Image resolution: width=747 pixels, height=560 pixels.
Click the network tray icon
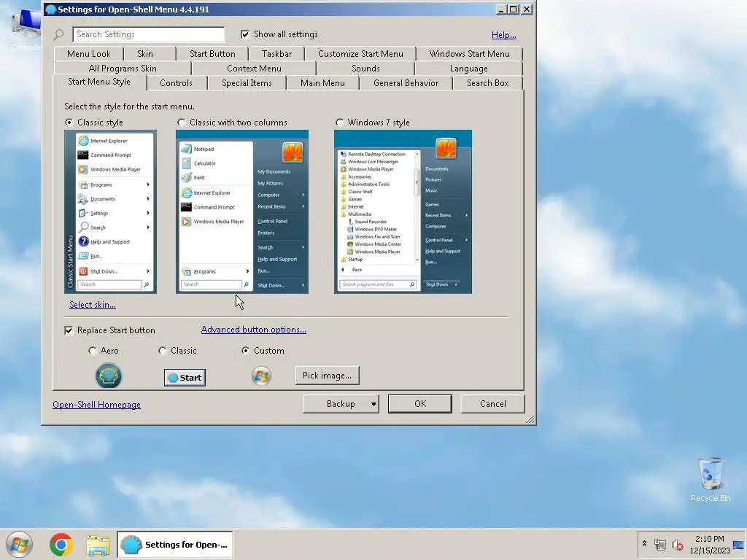pos(659,544)
